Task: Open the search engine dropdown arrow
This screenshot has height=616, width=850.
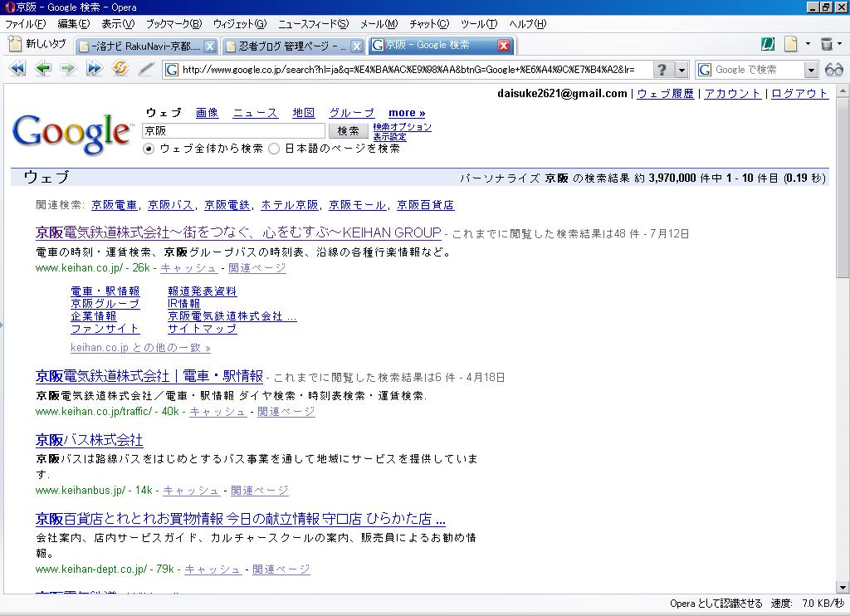Action: click(x=810, y=70)
